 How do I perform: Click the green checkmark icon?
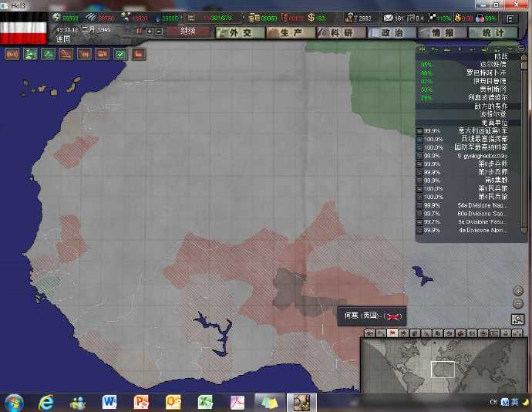tap(120, 54)
